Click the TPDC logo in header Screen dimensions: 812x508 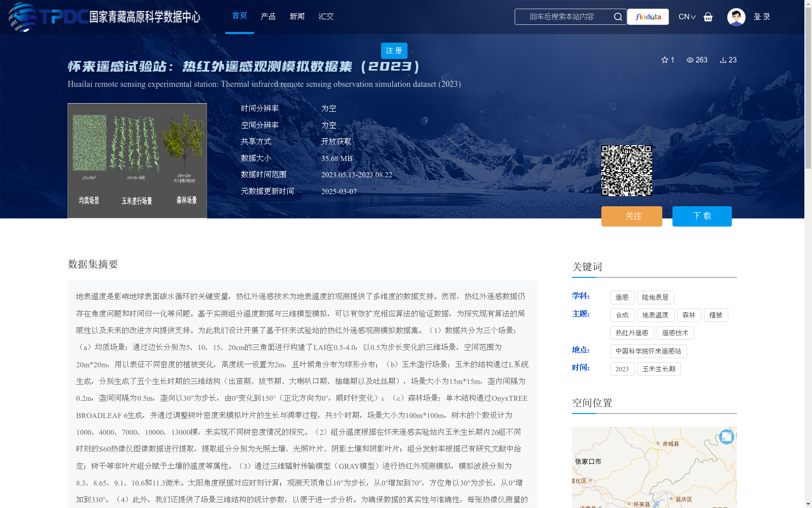(105, 17)
